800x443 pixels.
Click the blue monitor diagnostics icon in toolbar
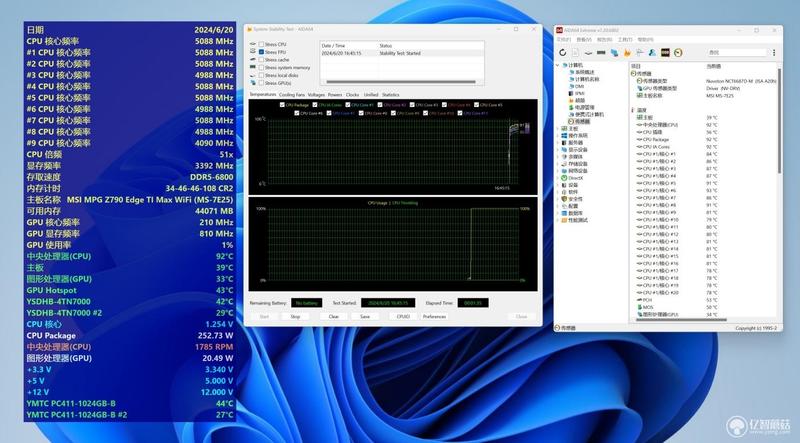(614, 53)
